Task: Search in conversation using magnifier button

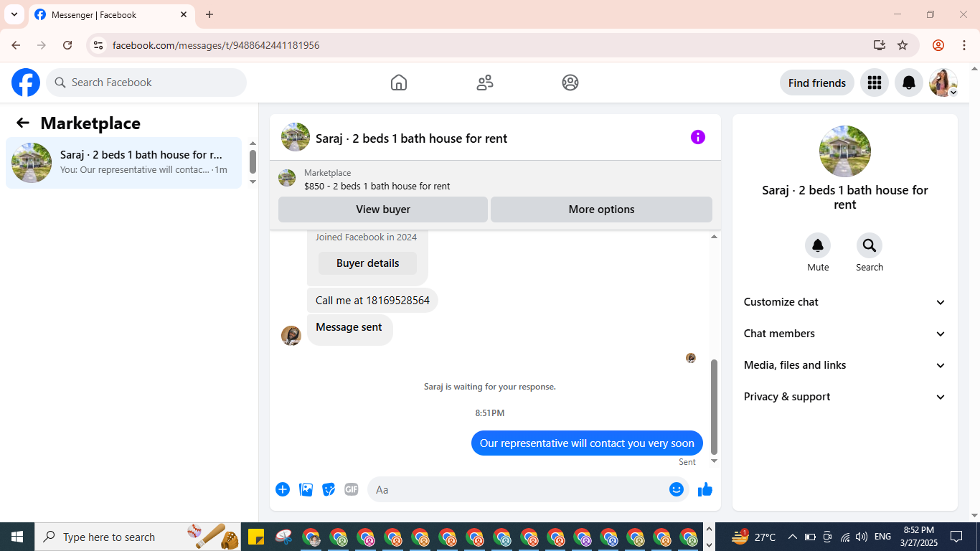Action: 870,246
